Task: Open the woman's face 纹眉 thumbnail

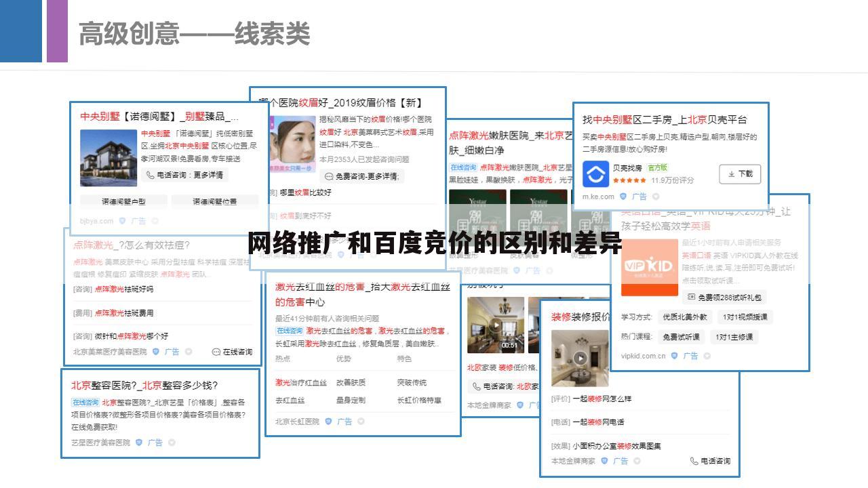Action: [292, 144]
